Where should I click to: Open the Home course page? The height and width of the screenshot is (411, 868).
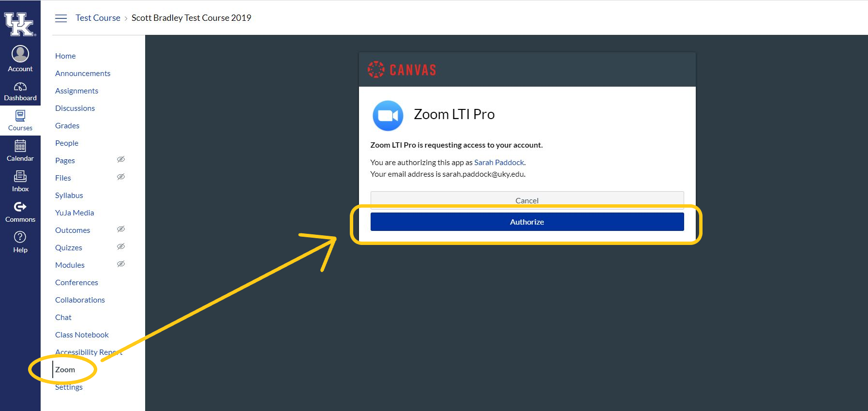pyautogui.click(x=65, y=56)
